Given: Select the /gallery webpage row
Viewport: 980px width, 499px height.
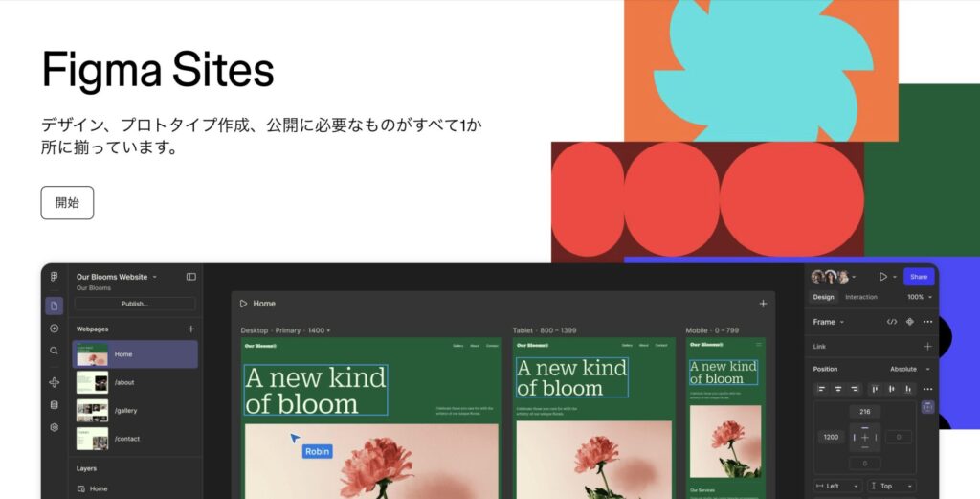Looking at the screenshot, I should click(x=135, y=410).
